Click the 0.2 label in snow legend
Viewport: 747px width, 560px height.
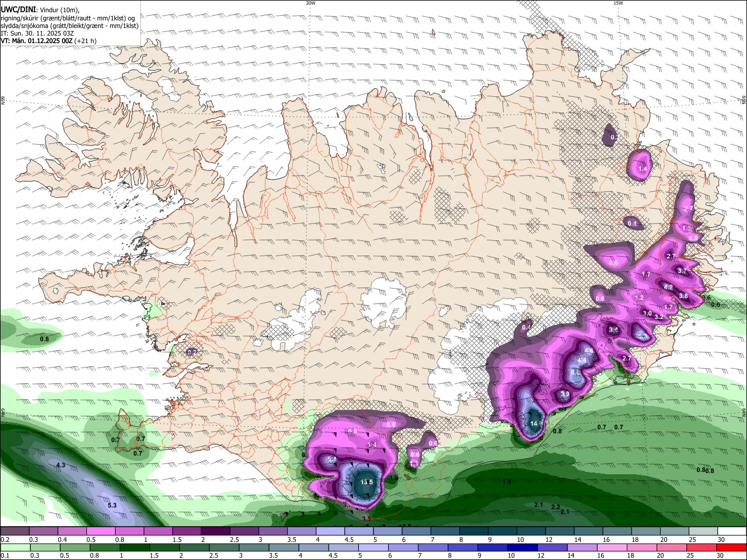coord(5,540)
